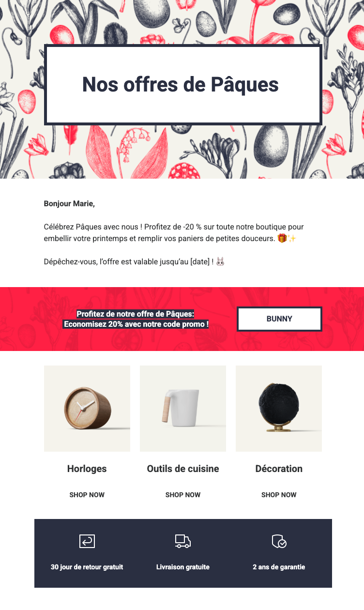Image resolution: width=364 pixels, height=610 pixels.
Task: Click the Outils de cuisine title
Action: pyautogui.click(x=183, y=469)
